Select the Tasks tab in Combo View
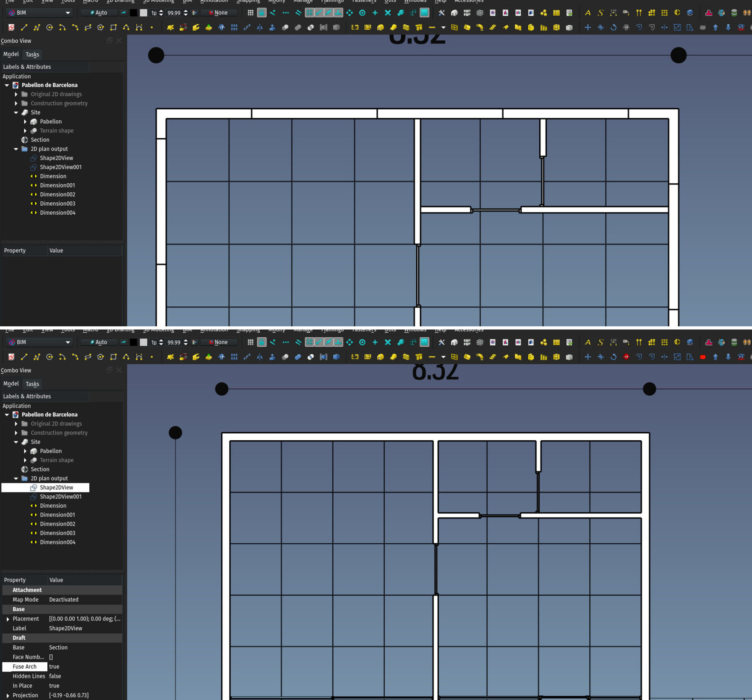This screenshot has width=752, height=700. point(32,54)
